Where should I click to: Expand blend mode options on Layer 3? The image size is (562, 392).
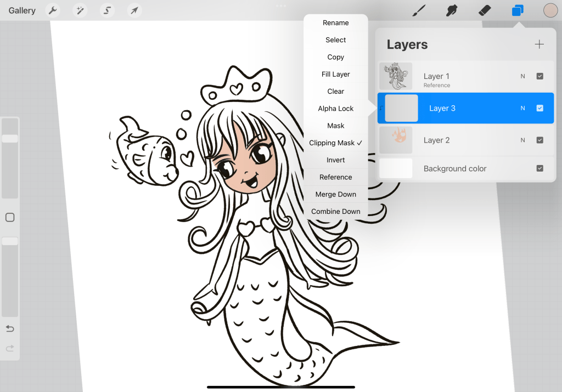[x=522, y=108]
